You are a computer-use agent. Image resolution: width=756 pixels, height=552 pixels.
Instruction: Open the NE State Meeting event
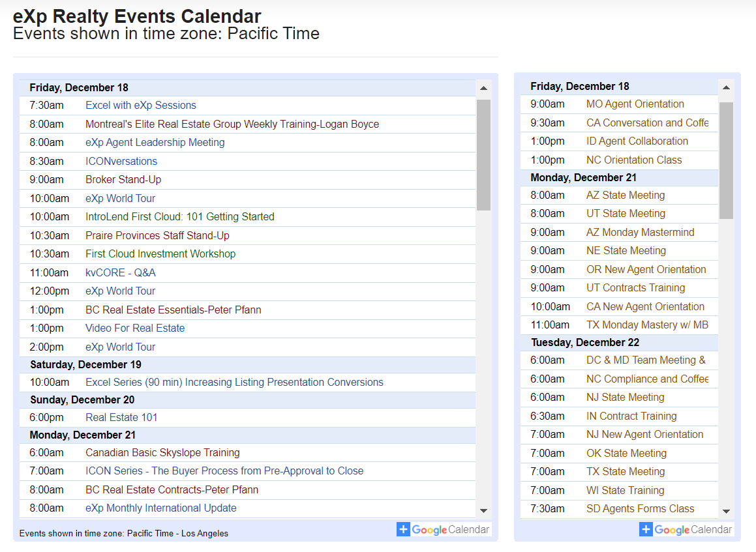coord(626,250)
